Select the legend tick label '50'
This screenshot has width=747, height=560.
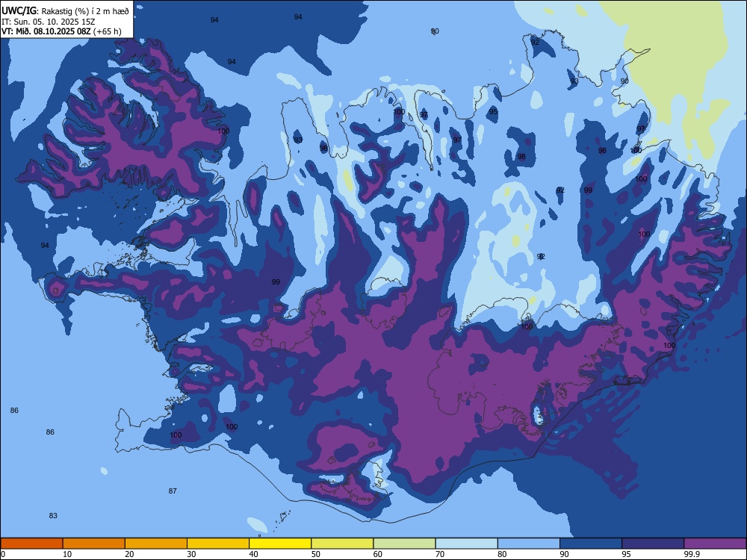click(x=316, y=554)
